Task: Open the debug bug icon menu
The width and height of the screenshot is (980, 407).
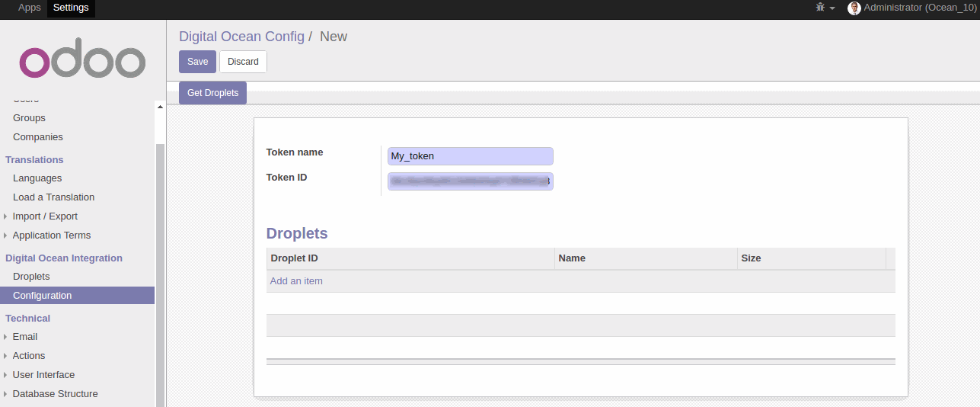Action: 825,8
